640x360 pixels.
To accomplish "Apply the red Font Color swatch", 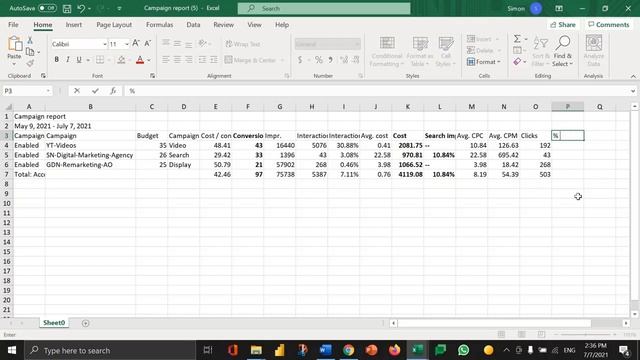I will point(140,60).
